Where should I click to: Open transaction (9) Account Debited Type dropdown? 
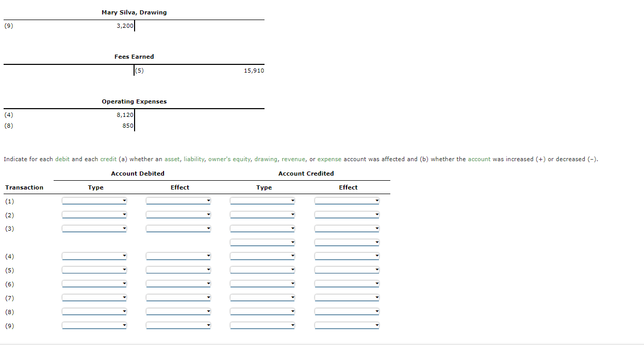94,325
